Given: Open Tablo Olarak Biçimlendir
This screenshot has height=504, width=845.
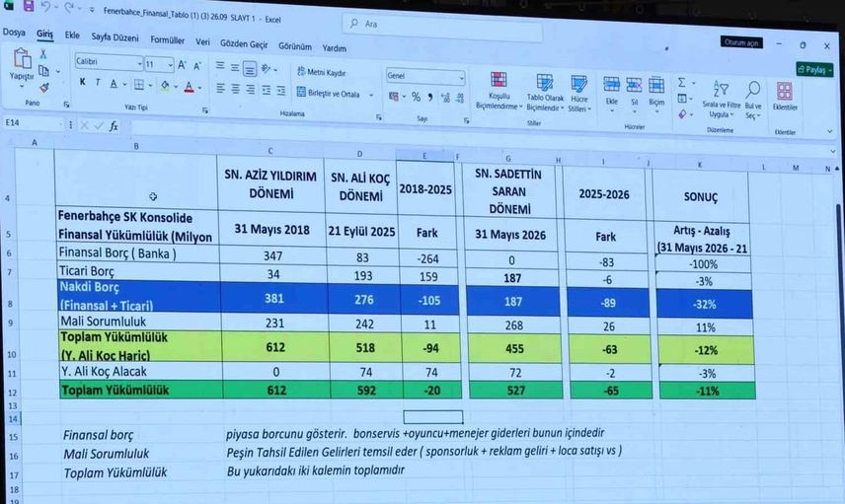Looking at the screenshot, I should 545,93.
